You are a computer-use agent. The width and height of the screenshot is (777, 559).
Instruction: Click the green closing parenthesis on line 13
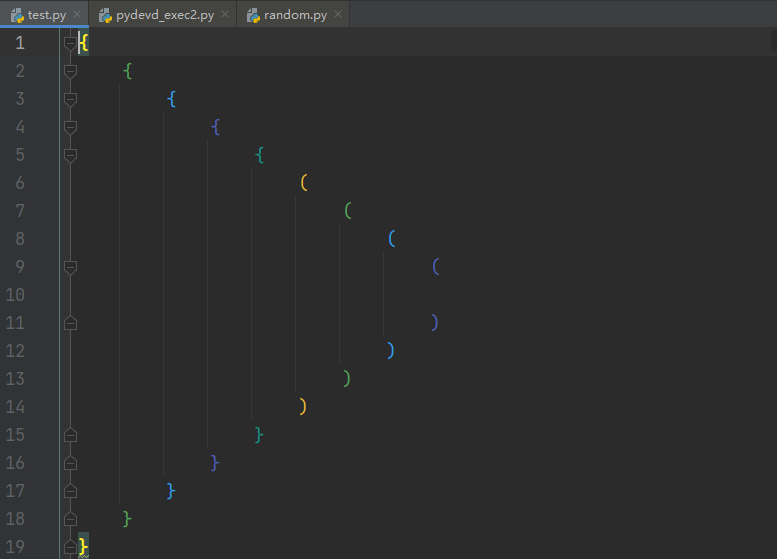pos(347,379)
